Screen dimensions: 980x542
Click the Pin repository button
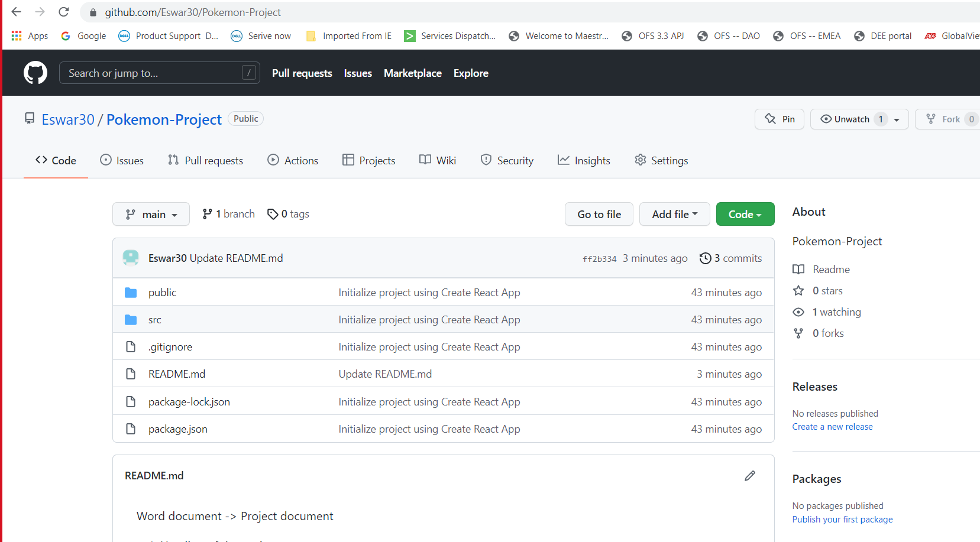pyautogui.click(x=780, y=119)
